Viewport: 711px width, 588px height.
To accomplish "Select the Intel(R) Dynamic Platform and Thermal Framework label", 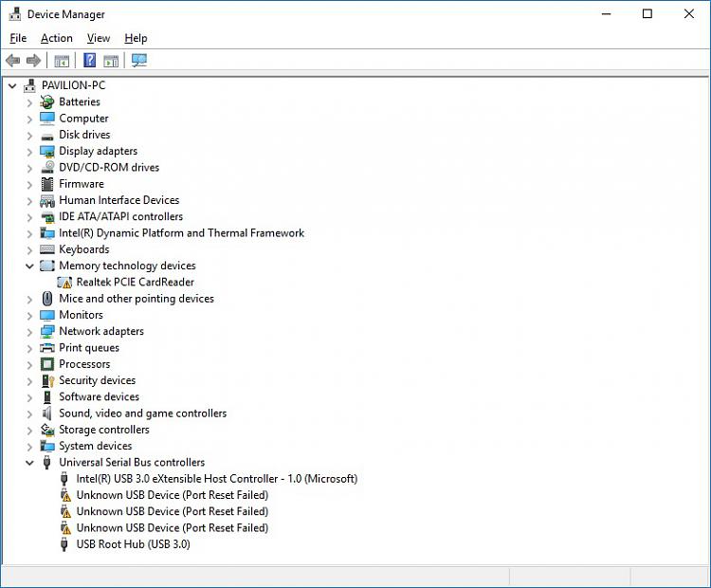I will point(181,232).
